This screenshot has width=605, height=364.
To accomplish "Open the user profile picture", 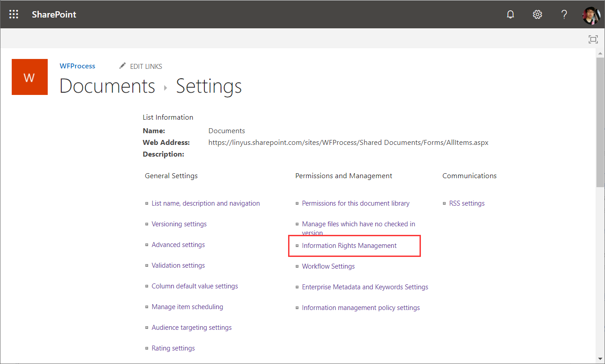I will 591,15.
